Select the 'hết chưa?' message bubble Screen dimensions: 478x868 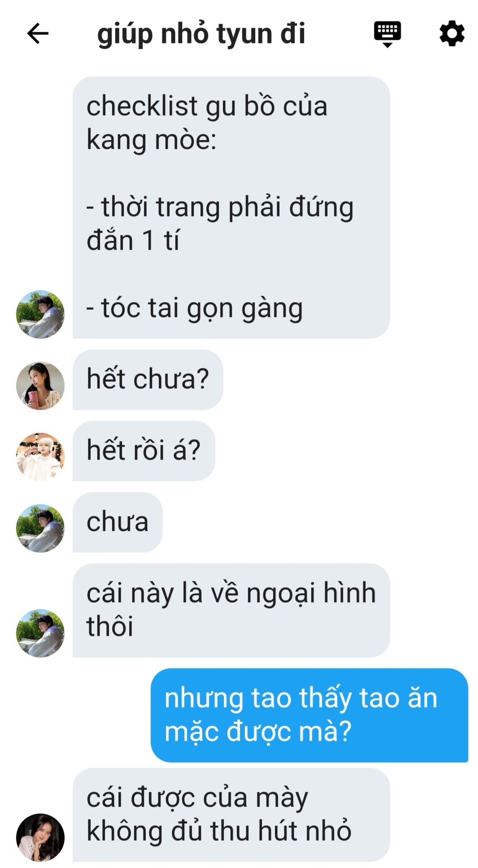click(x=148, y=380)
